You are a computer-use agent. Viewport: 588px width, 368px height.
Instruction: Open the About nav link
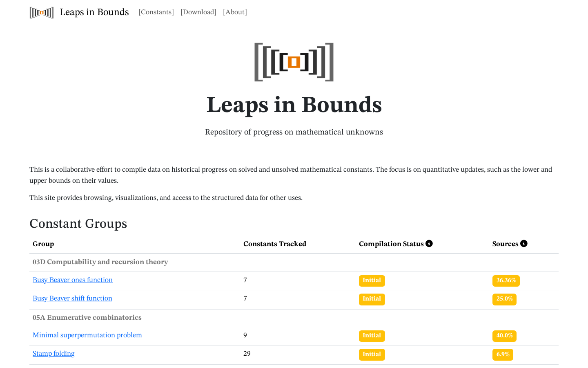pos(235,12)
